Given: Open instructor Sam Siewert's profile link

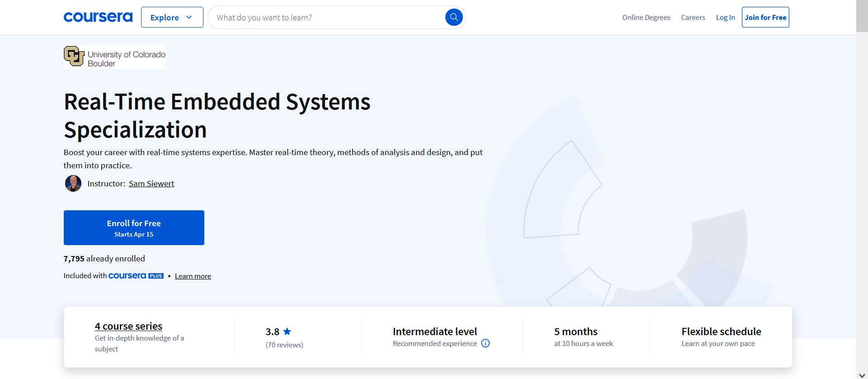Looking at the screenshot, I should [151, 184].
